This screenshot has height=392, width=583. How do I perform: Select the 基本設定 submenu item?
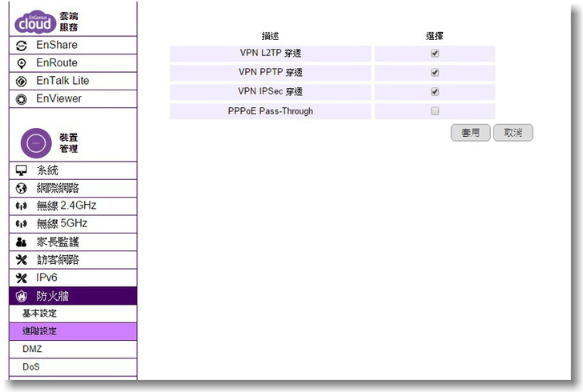coord(73,314)
